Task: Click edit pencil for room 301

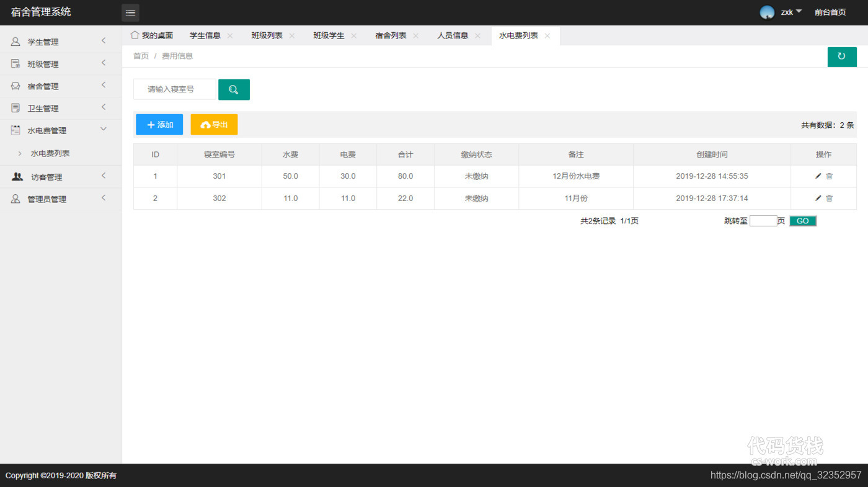Action: point(818,176)
